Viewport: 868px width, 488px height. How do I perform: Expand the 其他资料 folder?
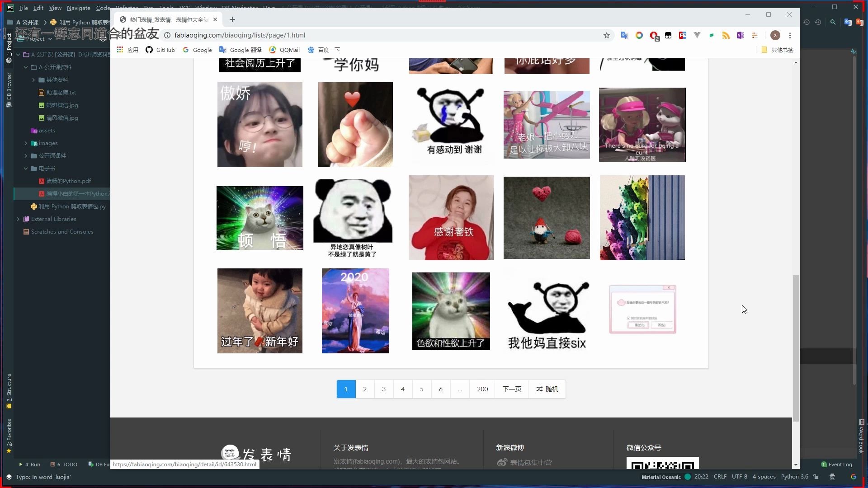(33, 80)
